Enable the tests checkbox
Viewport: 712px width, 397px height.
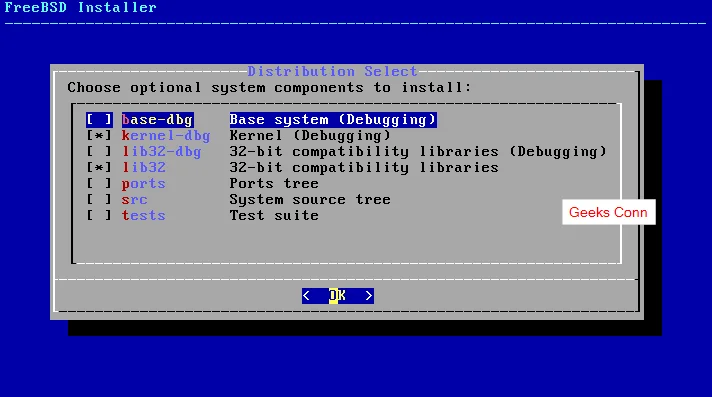coord(99,215)
